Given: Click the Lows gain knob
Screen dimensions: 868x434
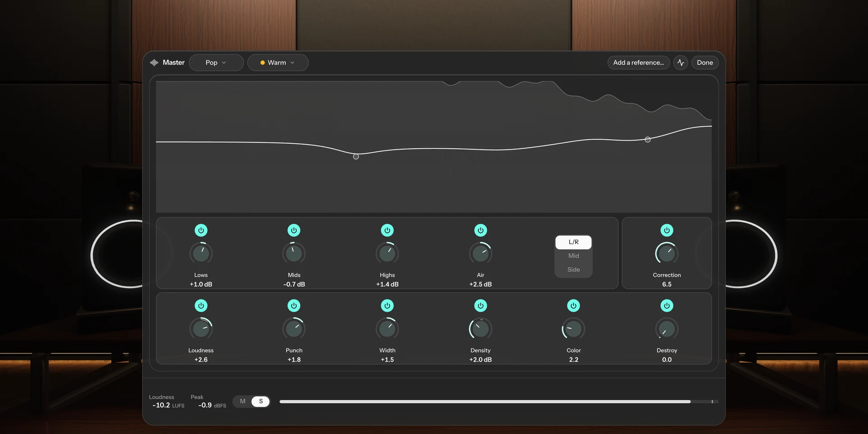Looking at the screenshot, I should pyautogui.click(x=201, y=254).
